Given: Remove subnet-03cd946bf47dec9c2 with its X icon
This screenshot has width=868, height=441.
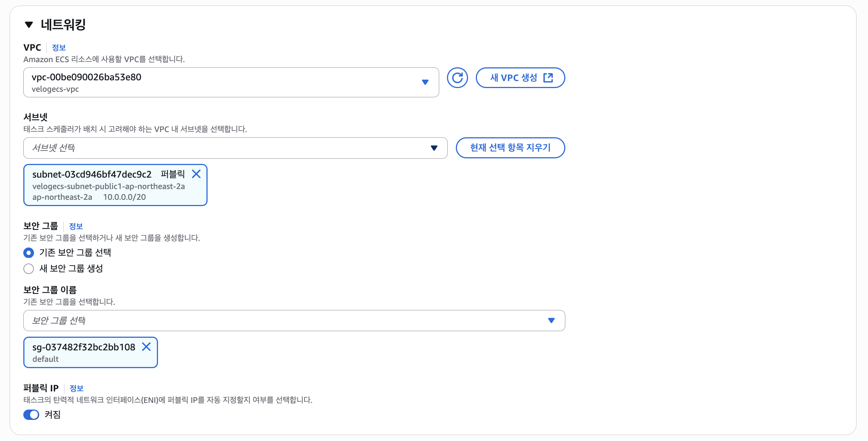Looking at the screenshot, I should (196, 174).
